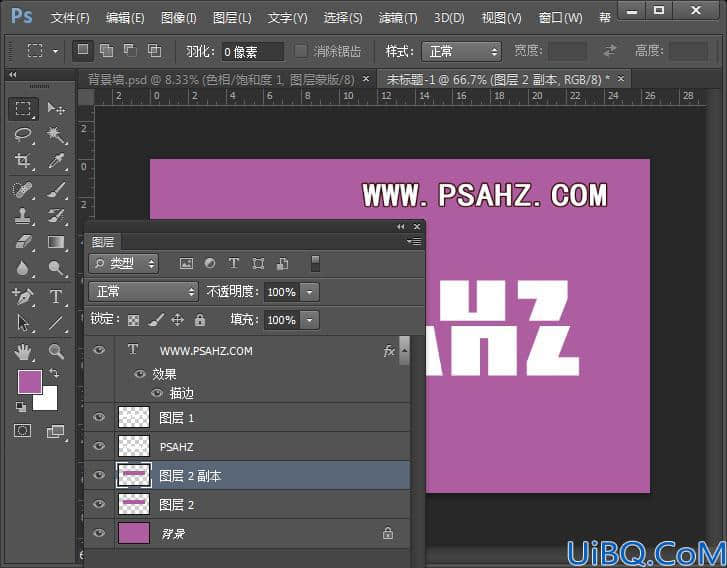Select the History Brush tool

coord(56,216)
